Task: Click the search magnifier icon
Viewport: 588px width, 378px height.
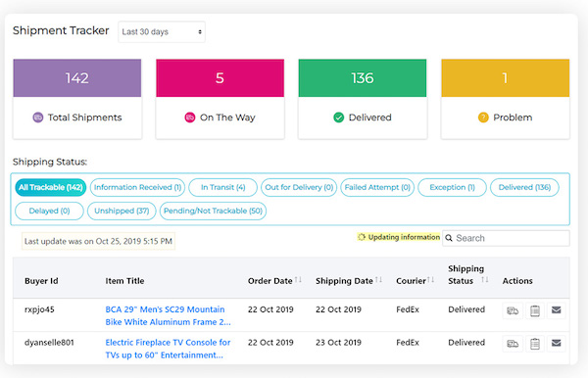Action: pos(449,238)
